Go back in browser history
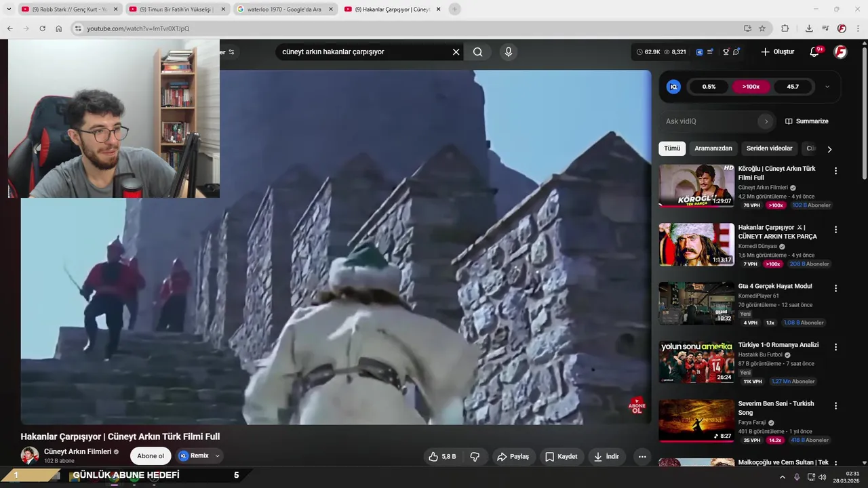This screenshot has height=488, width=868. (9, 28)
